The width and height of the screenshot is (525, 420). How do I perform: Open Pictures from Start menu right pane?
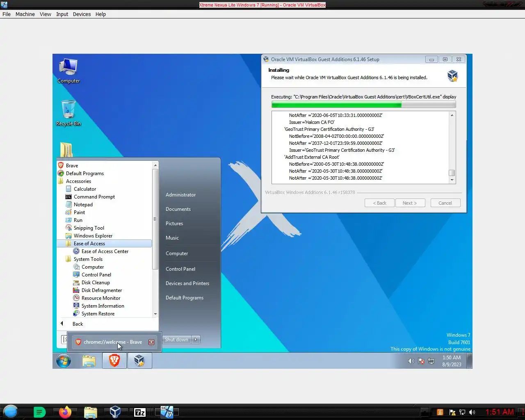click(x=174, y=224)
